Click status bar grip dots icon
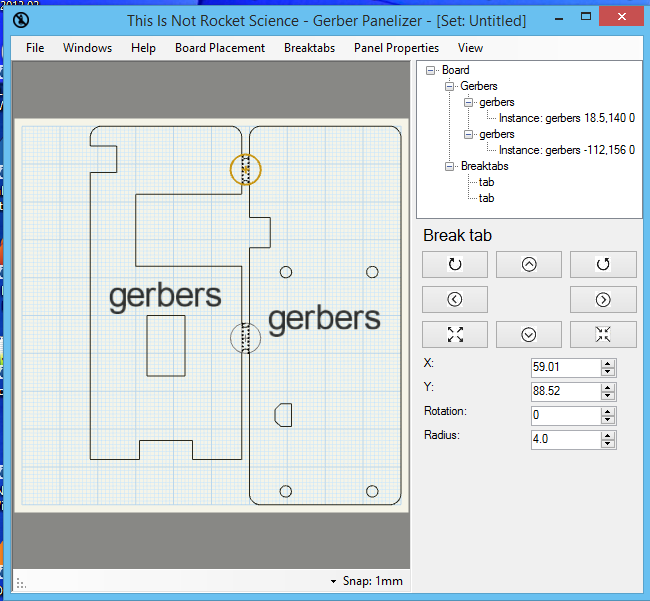This screenshot has height=601, width=650. point(21,584)
